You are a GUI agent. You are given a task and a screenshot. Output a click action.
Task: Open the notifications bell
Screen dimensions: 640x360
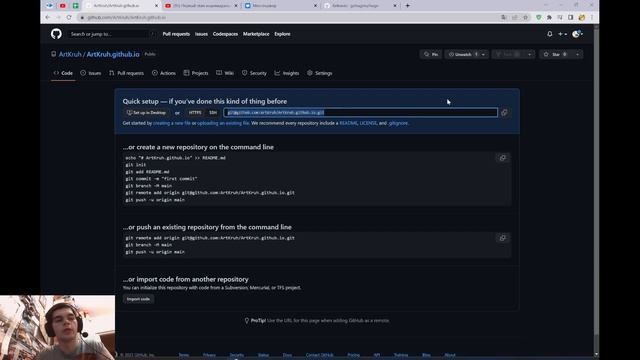click(x=550, y=34)
